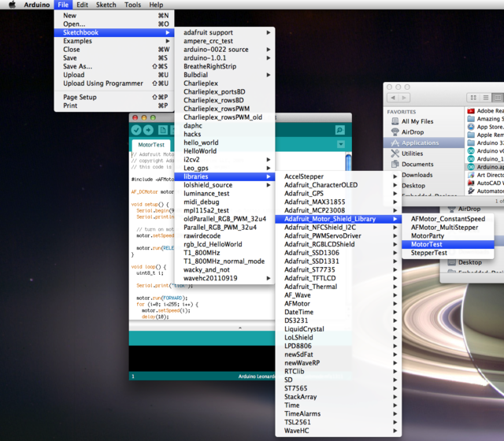Open the Serial Monitor magnifier icon

(340, 130)
